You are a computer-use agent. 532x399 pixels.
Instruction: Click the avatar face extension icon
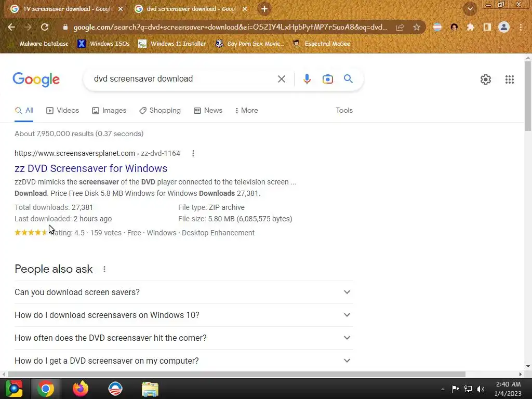(454, 27)
